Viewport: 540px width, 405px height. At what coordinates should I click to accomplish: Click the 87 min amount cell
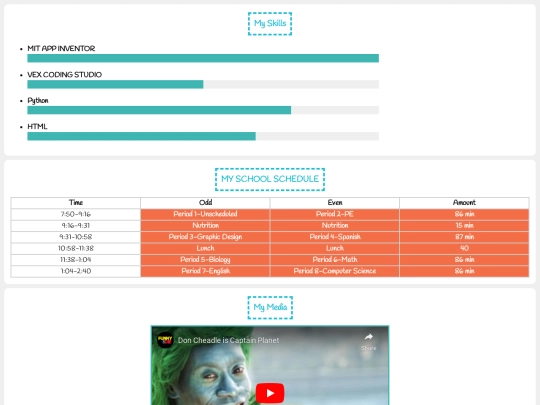pos(464,237)
